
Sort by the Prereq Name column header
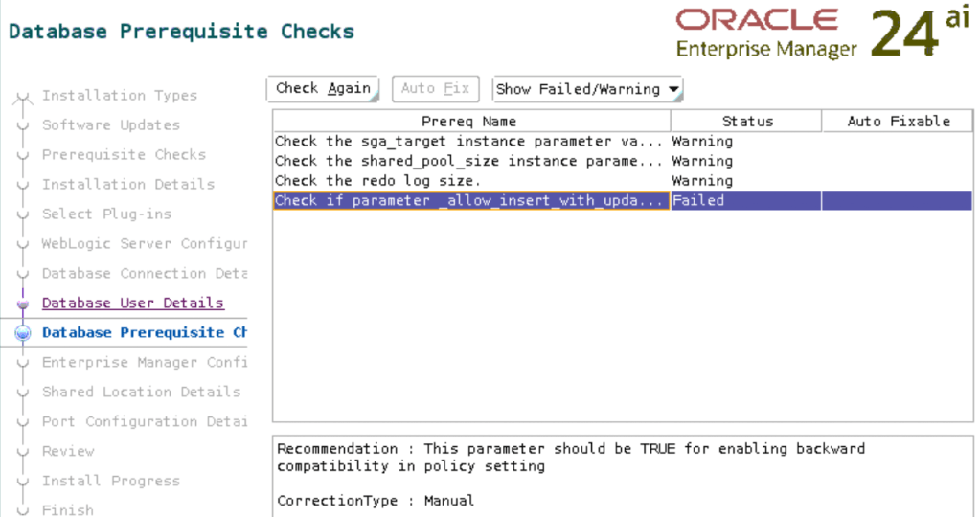[469, 122]
